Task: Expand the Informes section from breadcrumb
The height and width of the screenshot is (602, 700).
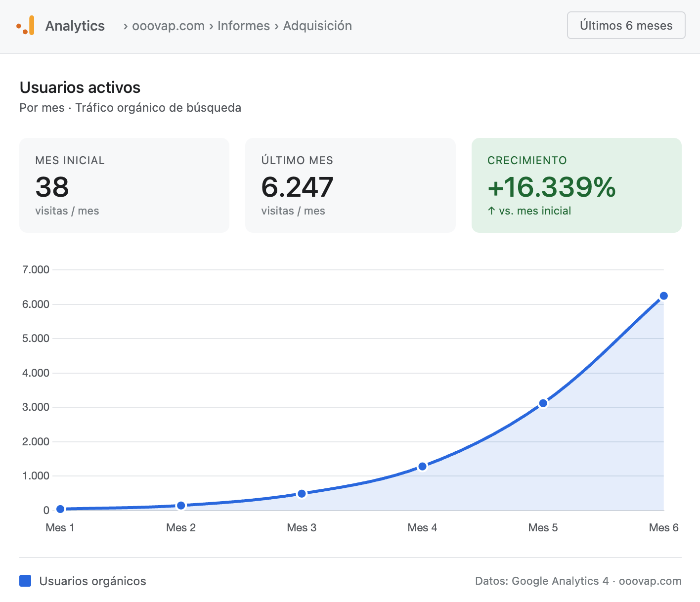Action: [x=244, y=26]
